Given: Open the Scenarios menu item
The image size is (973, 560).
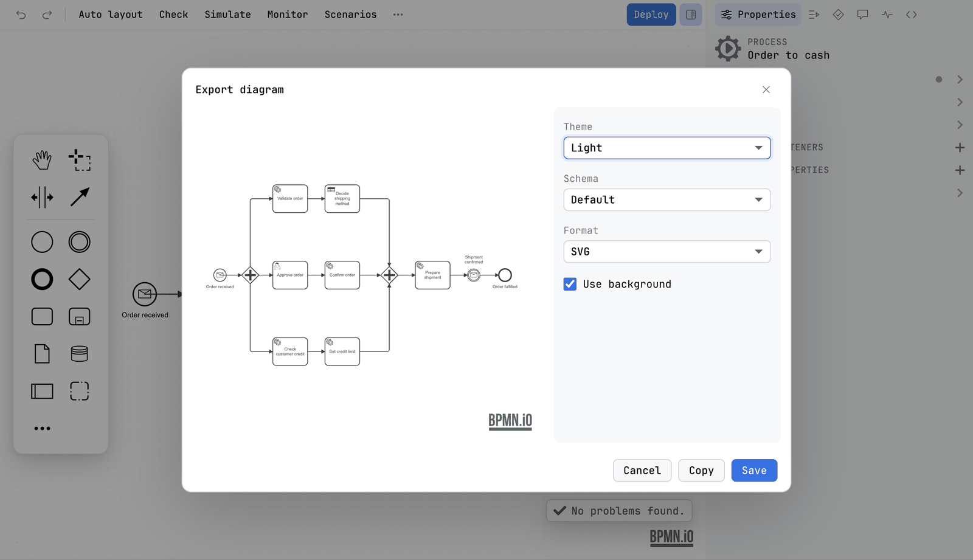Looking at the screenshot, I should point(351,15).
